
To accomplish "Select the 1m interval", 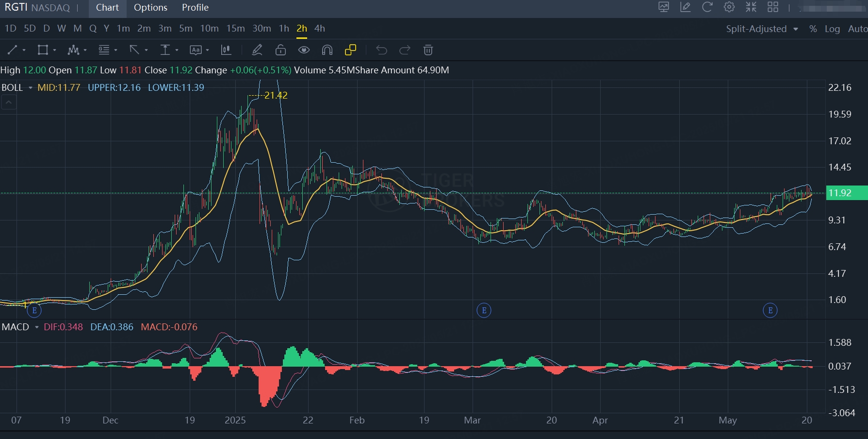I will tap(123, 29).
